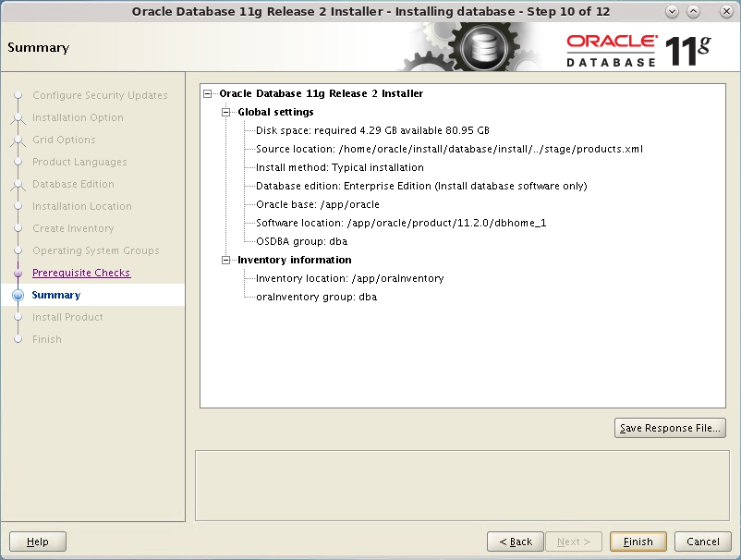Select Oracle base: /app/oracle row
741x560 pixels.
point(318,204)
